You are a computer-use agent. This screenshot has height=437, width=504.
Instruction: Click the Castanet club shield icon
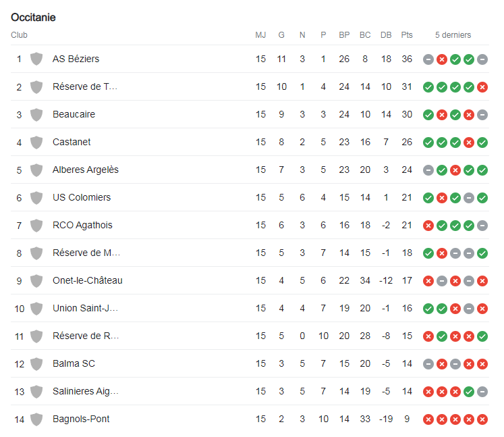click(36, 143)
